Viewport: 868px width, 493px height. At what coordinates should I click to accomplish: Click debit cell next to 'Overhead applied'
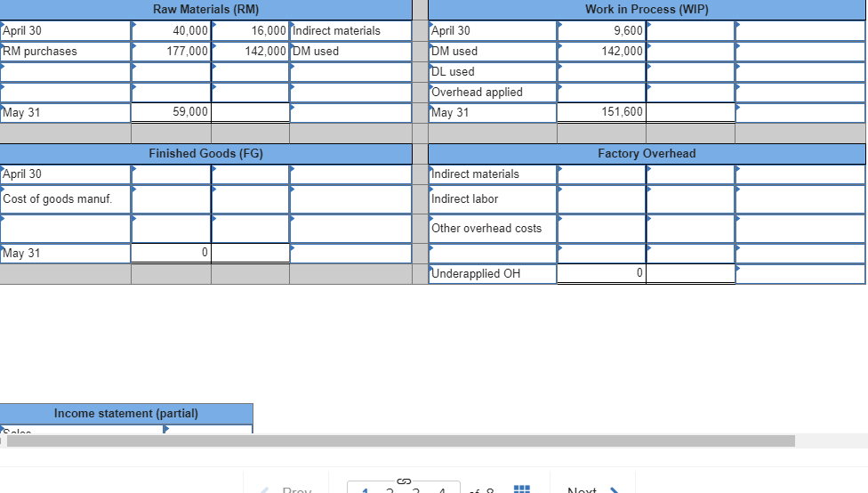[x=601, y=92]
